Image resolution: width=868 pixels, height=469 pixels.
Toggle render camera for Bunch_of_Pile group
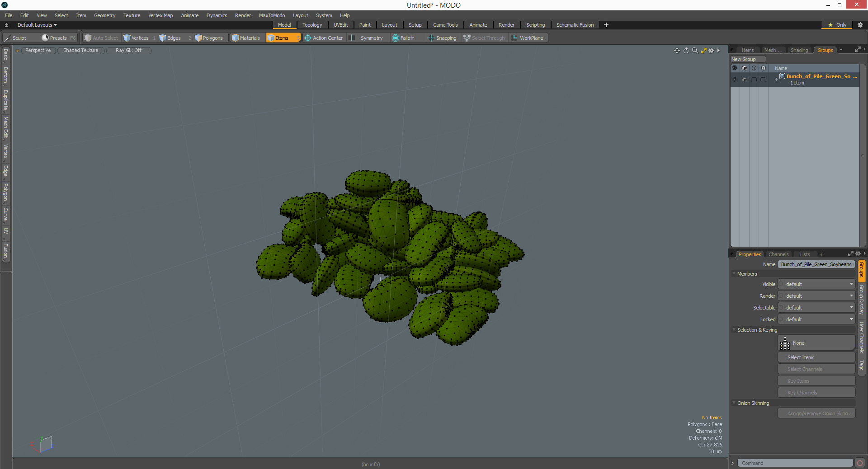(744, 80)
